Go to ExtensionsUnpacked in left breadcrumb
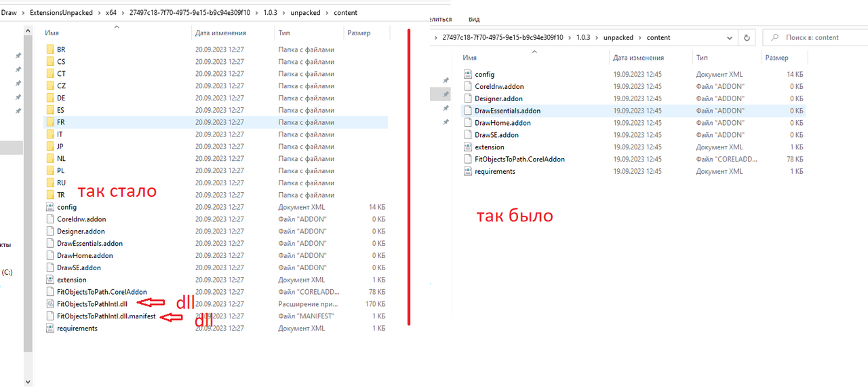 pyautogui.click(x=61, y=13)
